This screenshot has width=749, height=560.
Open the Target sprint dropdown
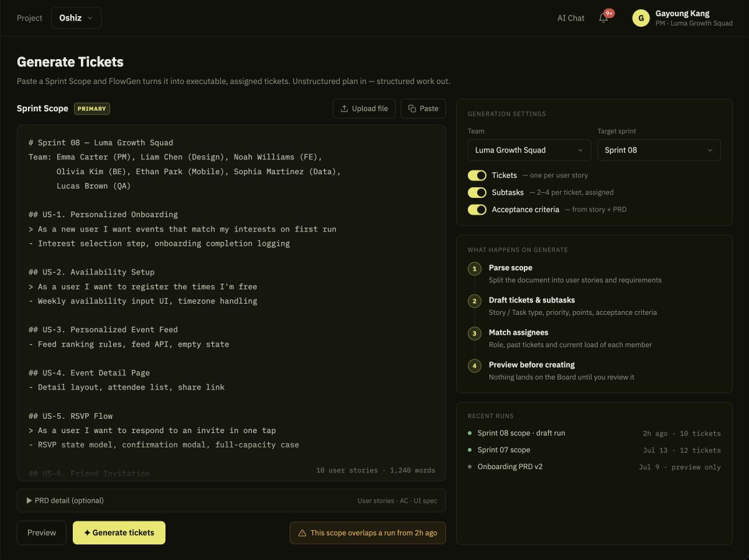click(x=659, y=150)
